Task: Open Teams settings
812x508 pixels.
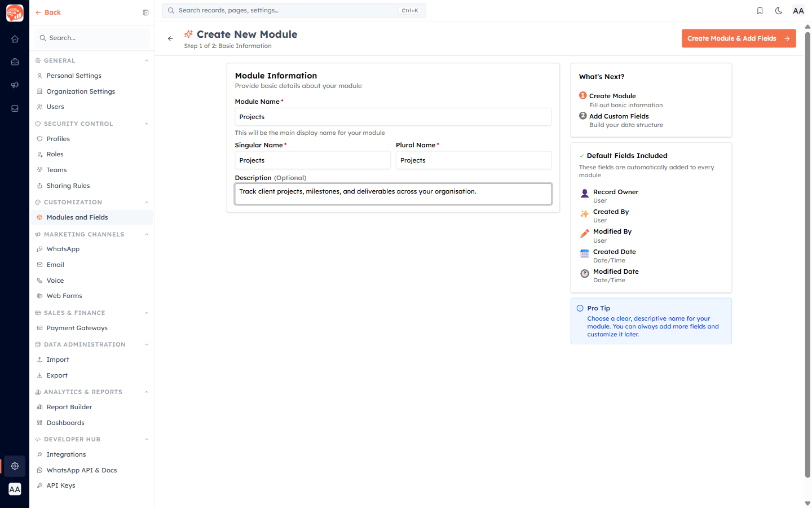Action: pyautogui.click(x=91, y=170)
